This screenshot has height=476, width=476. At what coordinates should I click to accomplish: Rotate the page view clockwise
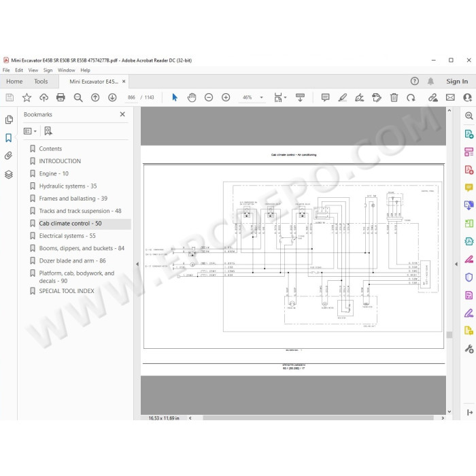pyautogui.click(x=411, y=97)
